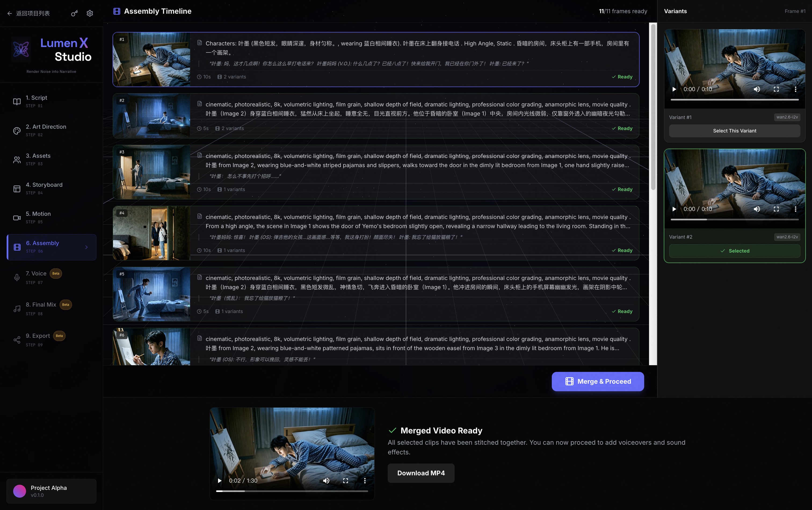Open the 1. Script step

[x=51, y=101]
